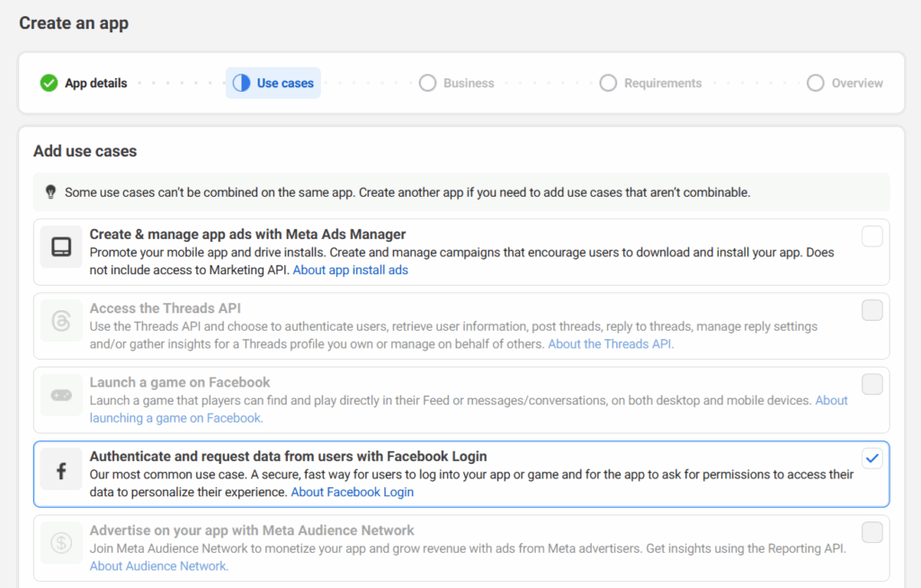Image resolution: width=921 pixels, height=588 pixels.
Task: Click the green checkmark beside App details
Action: pyautogui.click(x=49, y=83)
